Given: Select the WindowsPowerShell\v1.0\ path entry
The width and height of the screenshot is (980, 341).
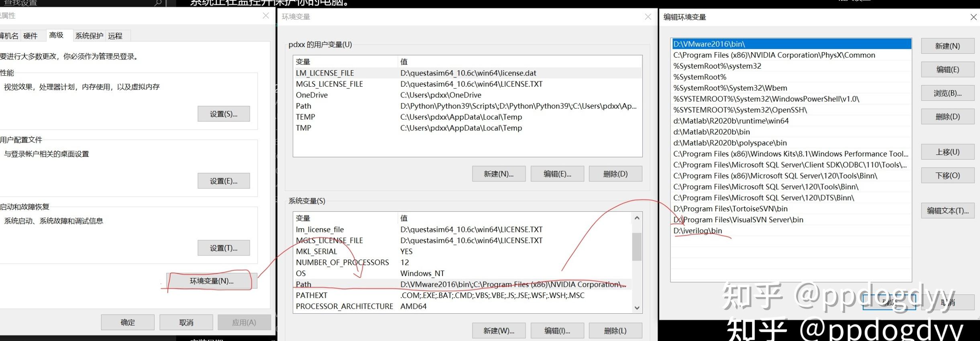Looking at the screenshot, I should [x=791, y=99].
